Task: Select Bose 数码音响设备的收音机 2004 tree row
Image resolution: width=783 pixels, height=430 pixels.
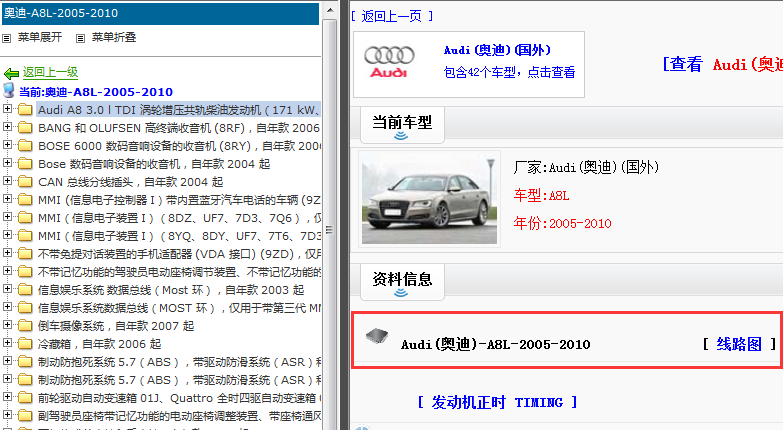Action: pos(154,164)
